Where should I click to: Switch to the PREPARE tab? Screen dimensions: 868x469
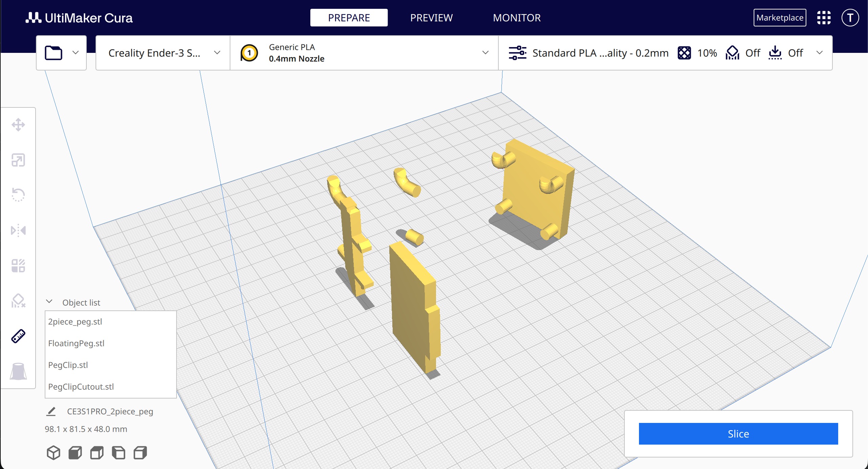point(349,18)
